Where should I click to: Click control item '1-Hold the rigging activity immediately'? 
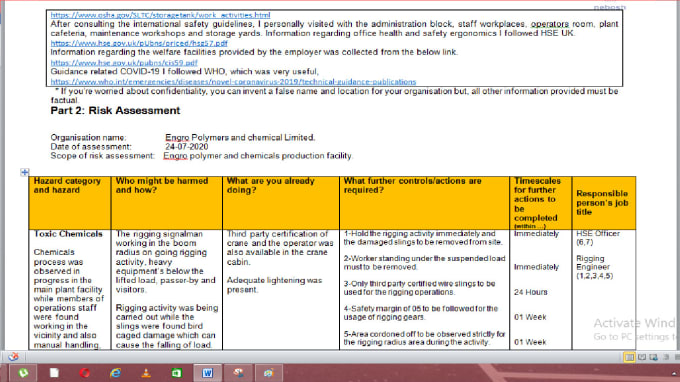[423, 238]
